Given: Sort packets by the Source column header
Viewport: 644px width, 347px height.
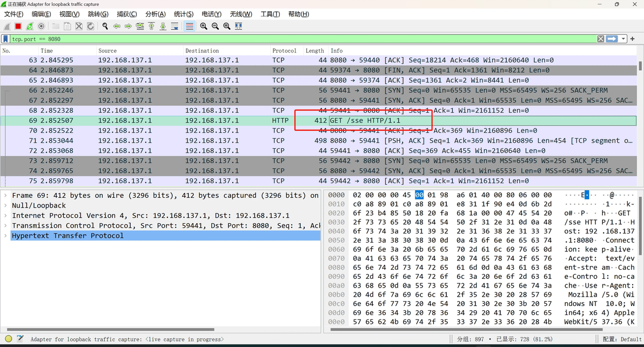Looking at the screenshot, I should [139, 50].
